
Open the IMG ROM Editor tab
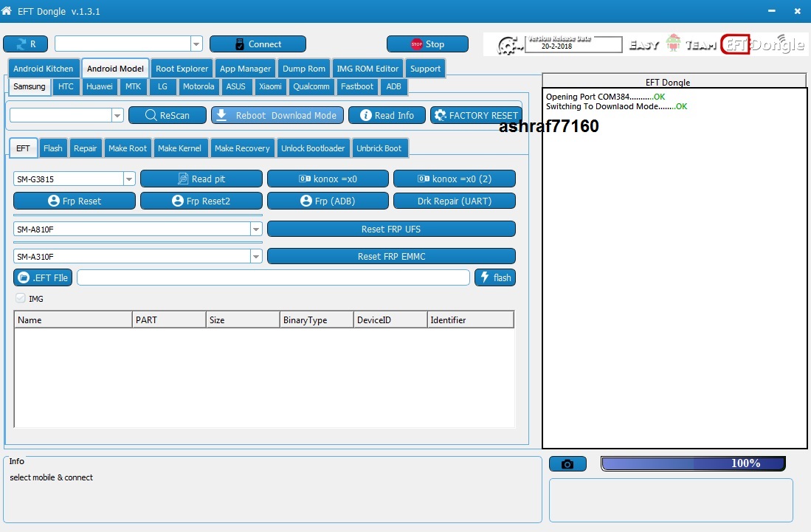click(x=367, y=68)
